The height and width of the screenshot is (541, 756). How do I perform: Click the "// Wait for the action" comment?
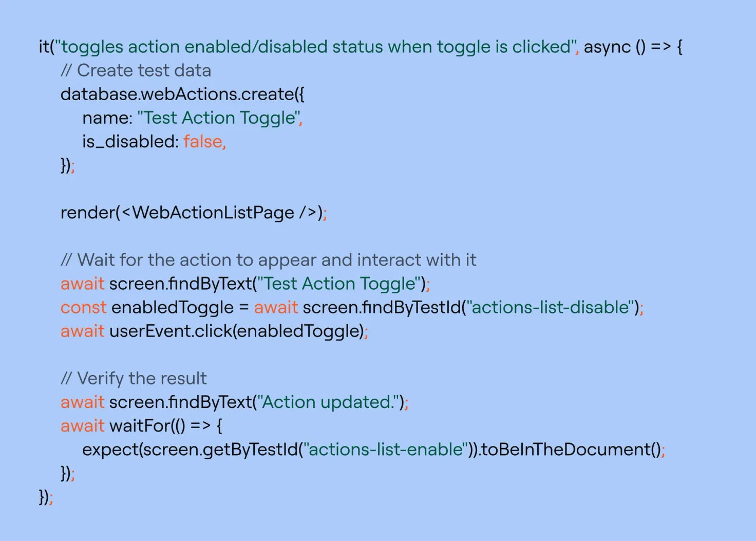click(268, 260)
